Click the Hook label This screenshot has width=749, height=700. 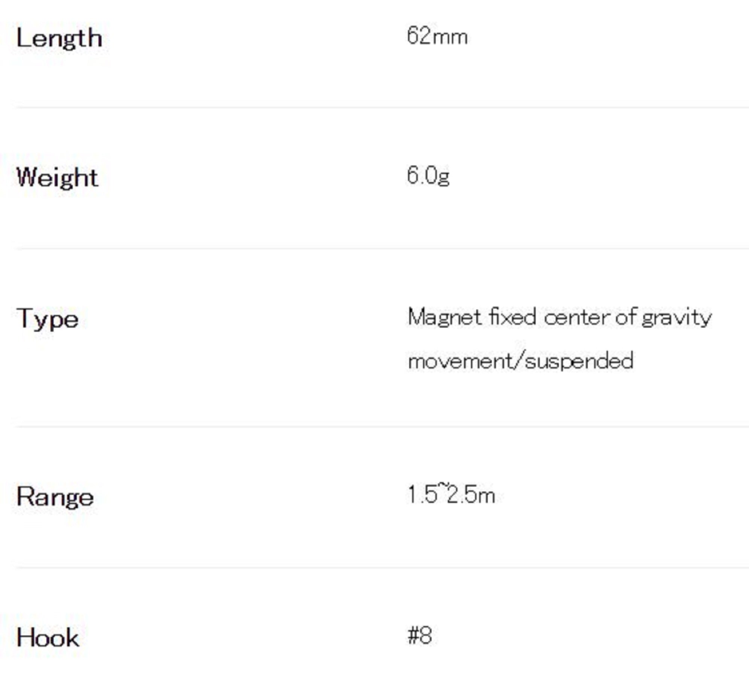pyautogui.click(x=48, y=638)
